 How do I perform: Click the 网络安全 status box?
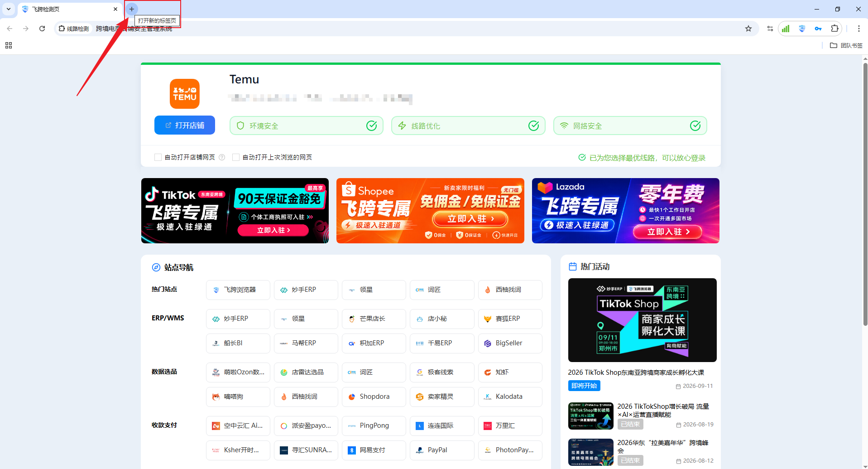tap(630, 126)
